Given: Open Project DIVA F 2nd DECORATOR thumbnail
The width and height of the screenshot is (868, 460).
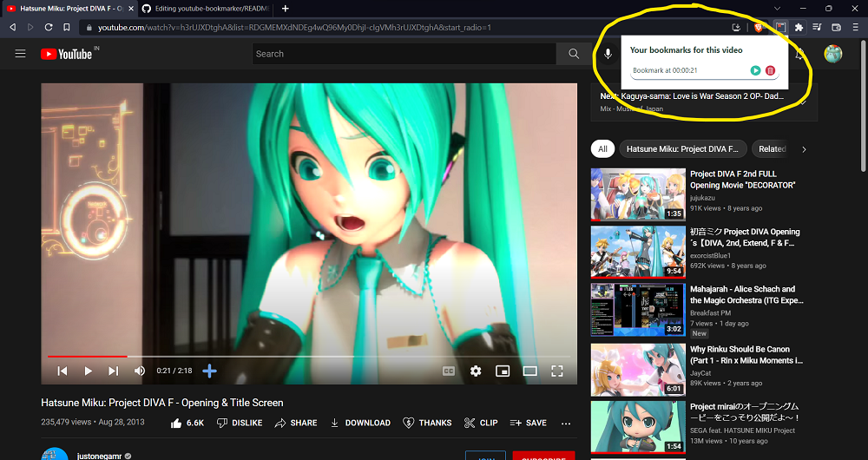Looking at the screenshot, I should click(x=638, y=195).
